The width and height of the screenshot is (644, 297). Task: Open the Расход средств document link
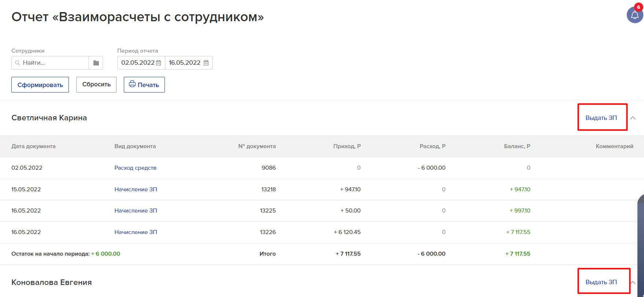click(x=135, y=168)
